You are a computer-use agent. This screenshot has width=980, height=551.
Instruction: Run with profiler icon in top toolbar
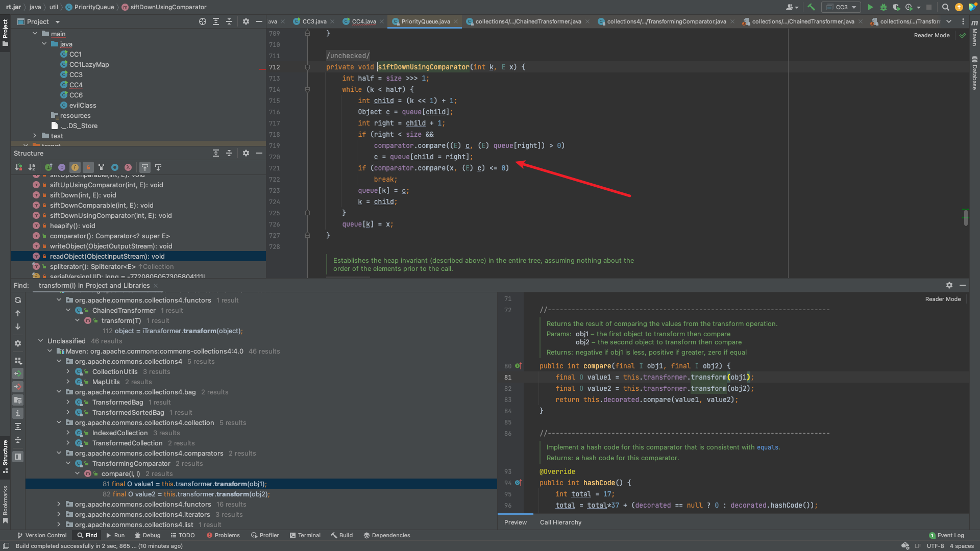click(x=909, y=7)
